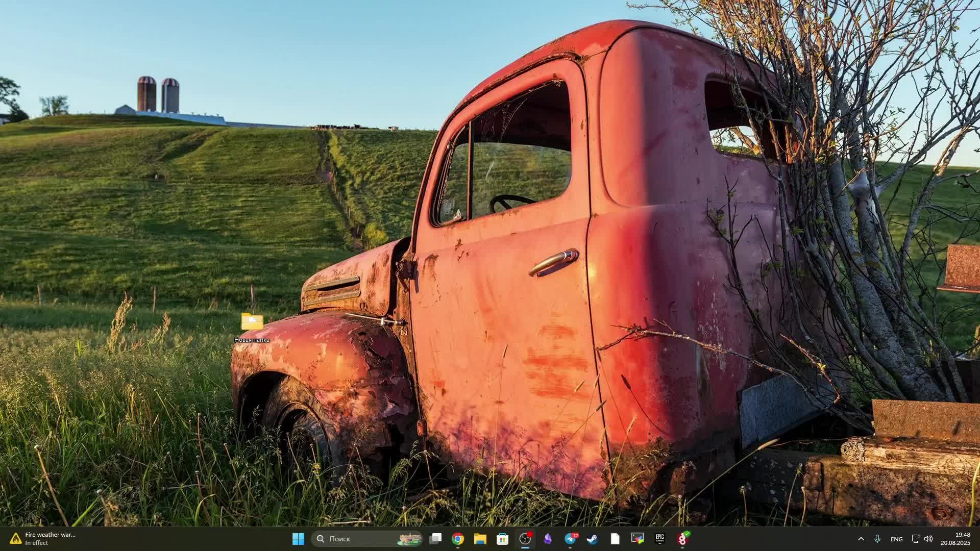Open the purple Obsidian app icon
The width and height of the screenshot is (980, 551).
pos(548,539)
